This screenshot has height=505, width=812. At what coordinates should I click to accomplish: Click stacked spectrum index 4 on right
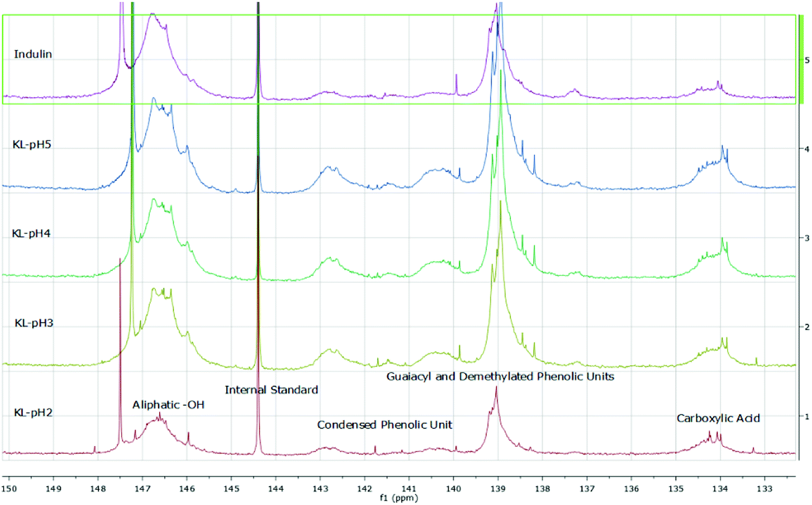(806, 149)
